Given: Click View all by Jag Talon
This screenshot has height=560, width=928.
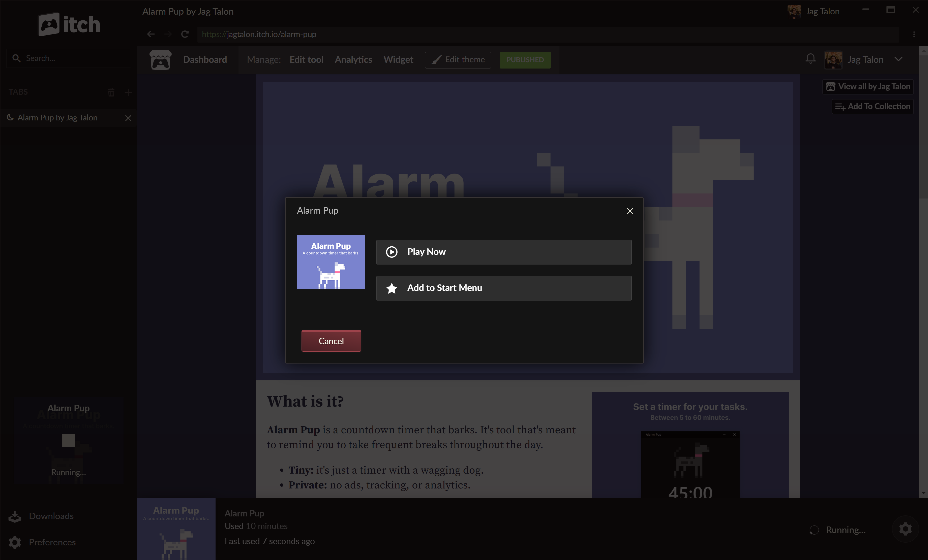Looking at the screenshot, I should [868, 87].
